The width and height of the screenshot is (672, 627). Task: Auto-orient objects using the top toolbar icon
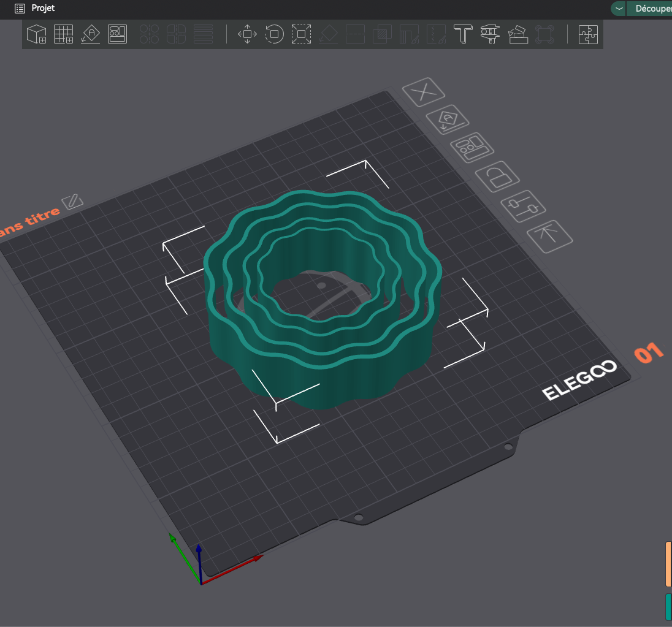click(90, 34)
